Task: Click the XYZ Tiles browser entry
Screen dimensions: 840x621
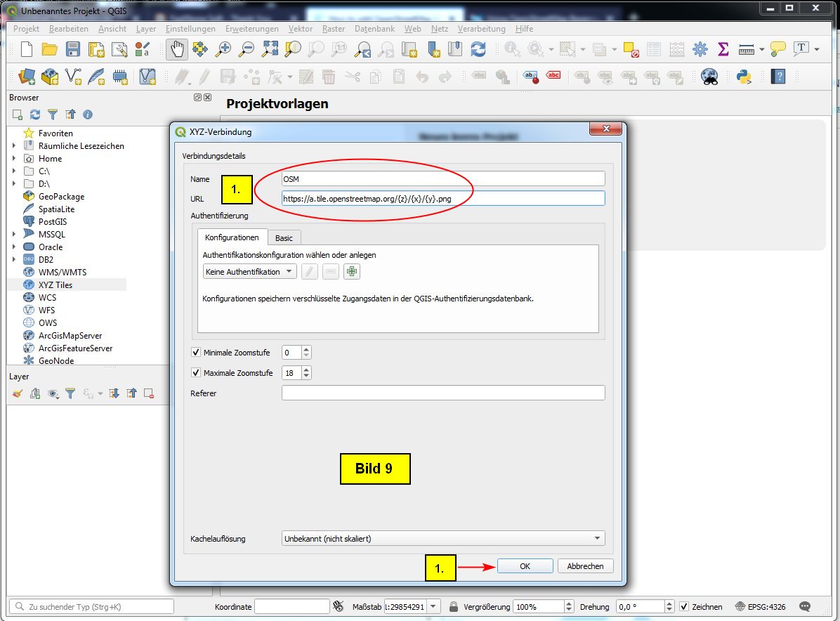Action: tap(55, 285)
